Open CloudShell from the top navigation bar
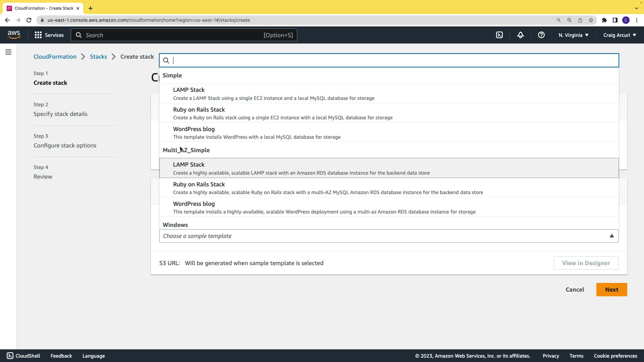 pyautogui.click(x=499, y=35)
